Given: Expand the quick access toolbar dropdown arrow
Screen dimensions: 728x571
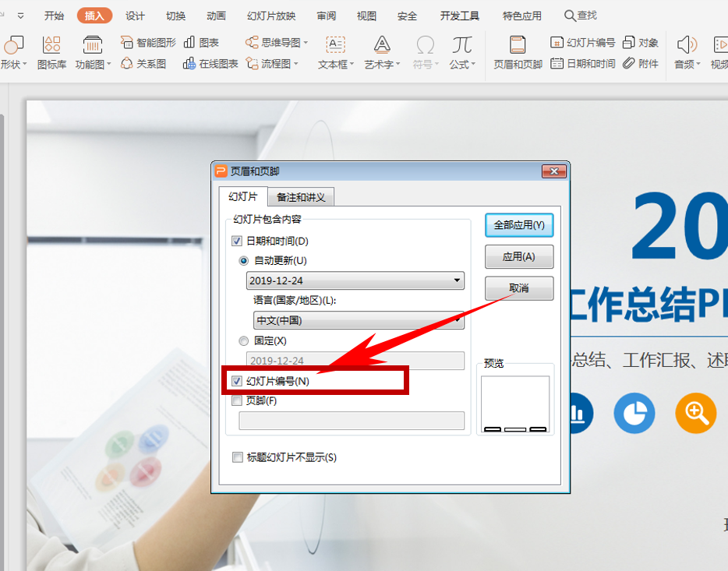Looking at the screenshot, I should tap(20, 16).
